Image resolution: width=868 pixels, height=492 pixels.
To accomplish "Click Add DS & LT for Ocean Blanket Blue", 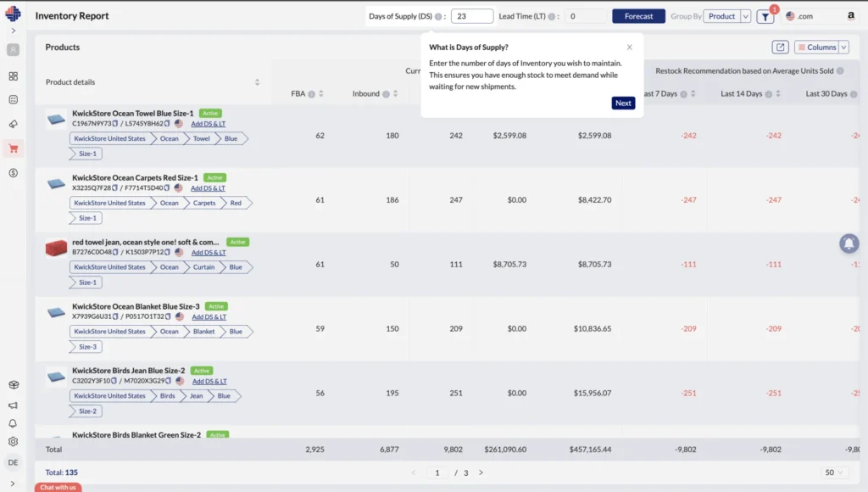I will click(x=209, y=317).
